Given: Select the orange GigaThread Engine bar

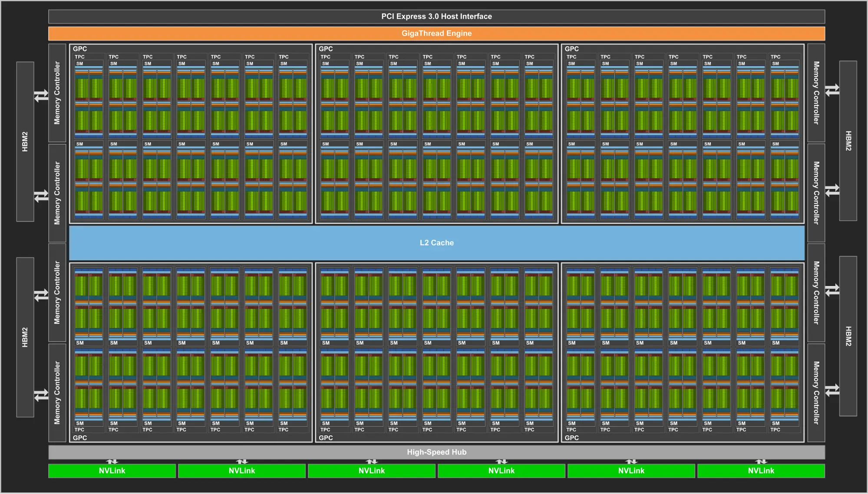Looking at the screenshot, I should tap(436, 33).
